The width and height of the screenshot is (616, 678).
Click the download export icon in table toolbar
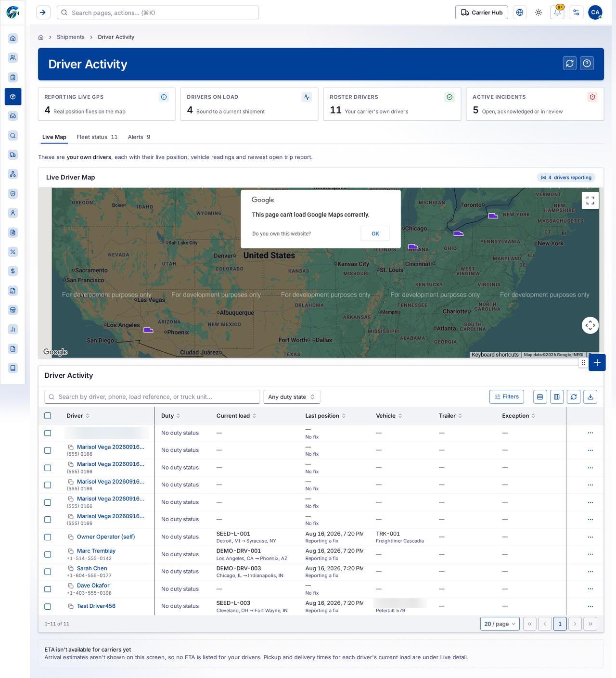590,397
